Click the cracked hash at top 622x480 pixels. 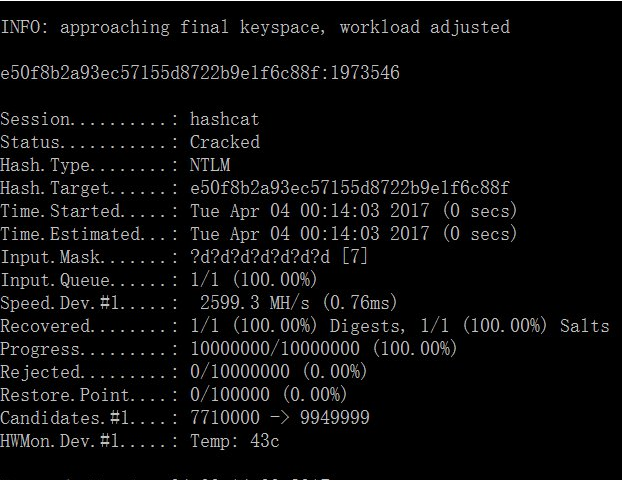(x=160, y=73)
